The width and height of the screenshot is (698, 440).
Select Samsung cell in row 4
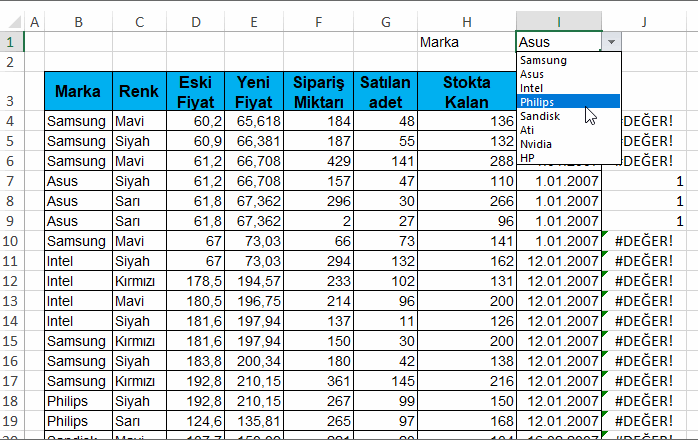[78, 121]
